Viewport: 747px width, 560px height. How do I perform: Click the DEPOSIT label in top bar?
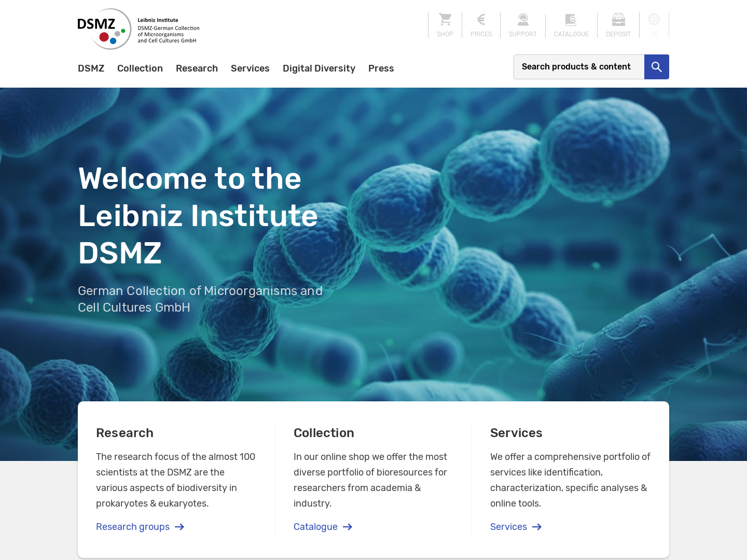tap(618, 34)
